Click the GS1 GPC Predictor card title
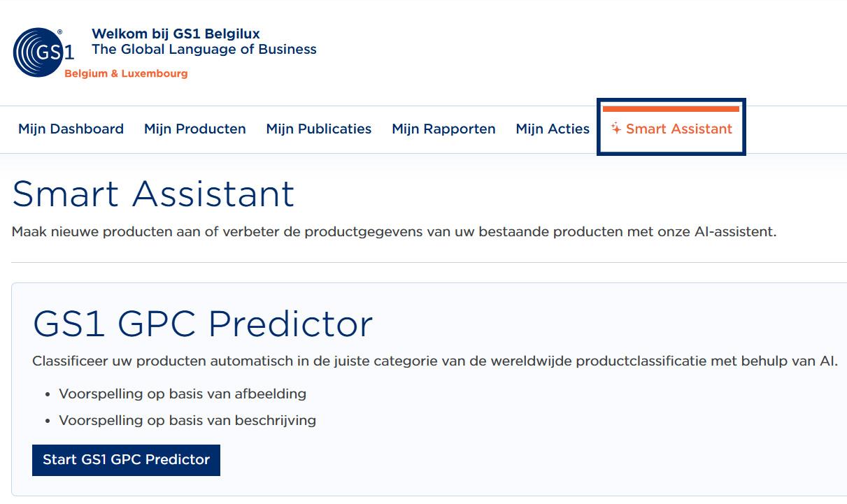Image resolution: width=847 pixels, height=504 pixels. coord(203,325)
